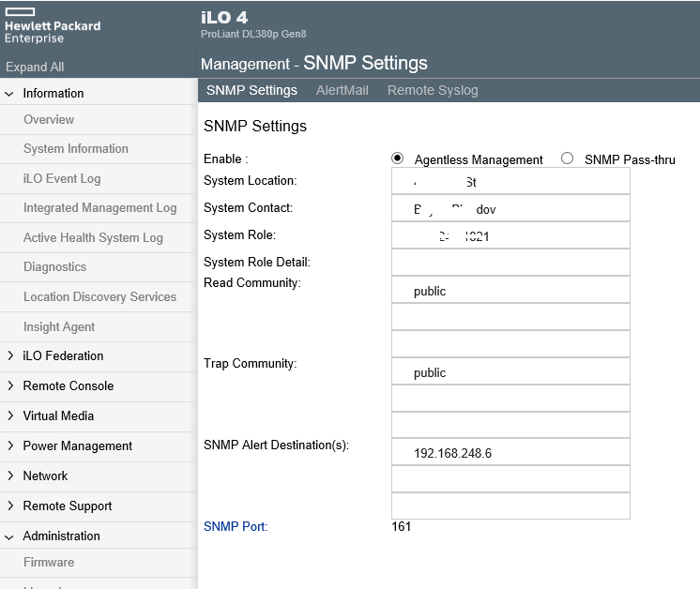Select SNMP Pass-thru radio button
The image size is (700, 589).
567,159
